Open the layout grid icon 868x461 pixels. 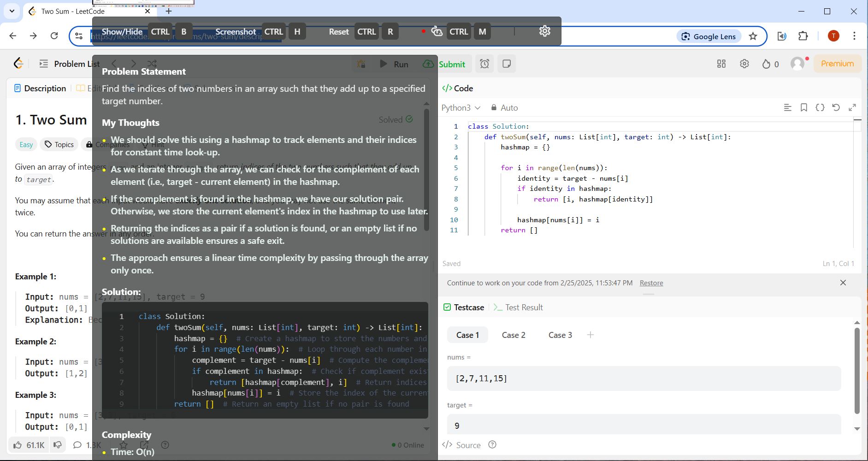click(x=721, y=64)
